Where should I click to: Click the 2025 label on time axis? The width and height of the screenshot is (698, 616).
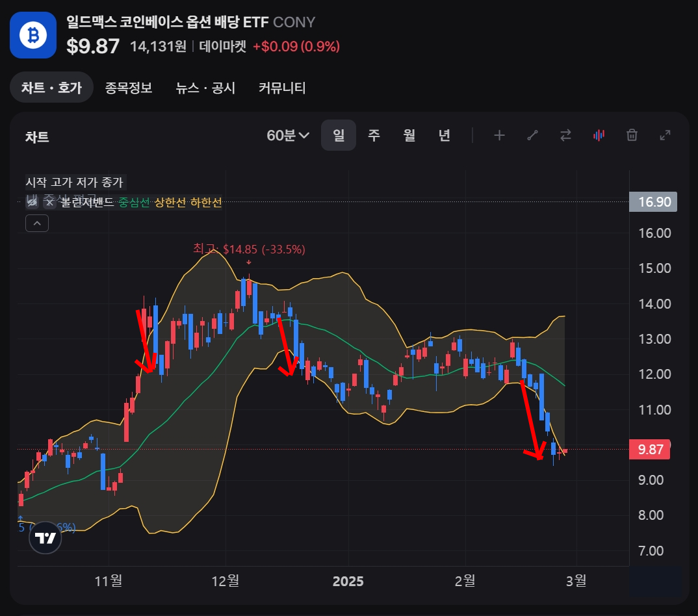(348, 582)
